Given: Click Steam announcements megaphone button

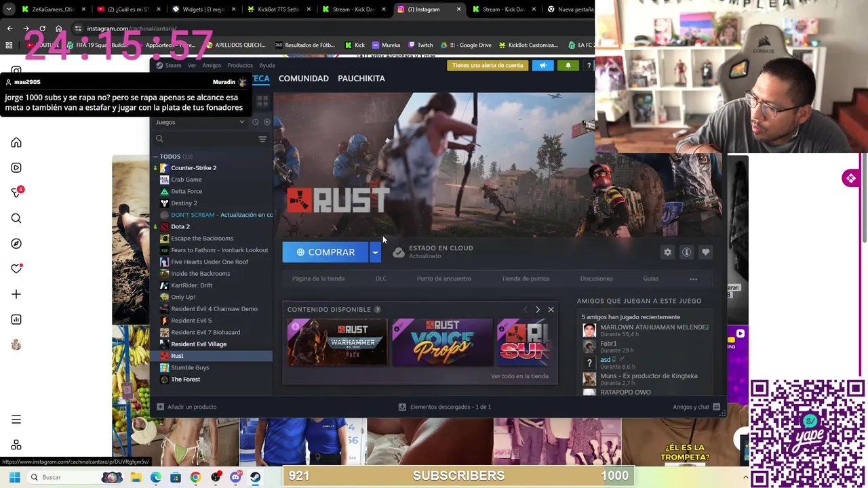Looking at the screenshot, I should [x=542, y=65].
